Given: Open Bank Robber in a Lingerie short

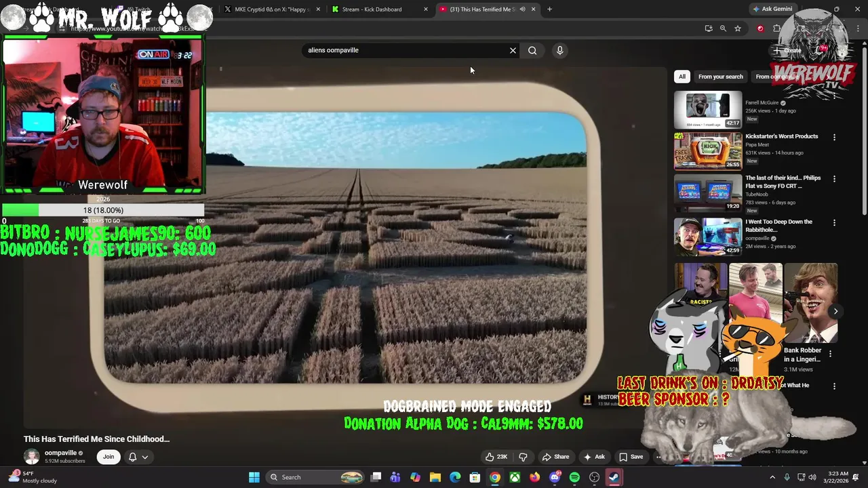Looking at the screenshot, I should click(802, 354).
